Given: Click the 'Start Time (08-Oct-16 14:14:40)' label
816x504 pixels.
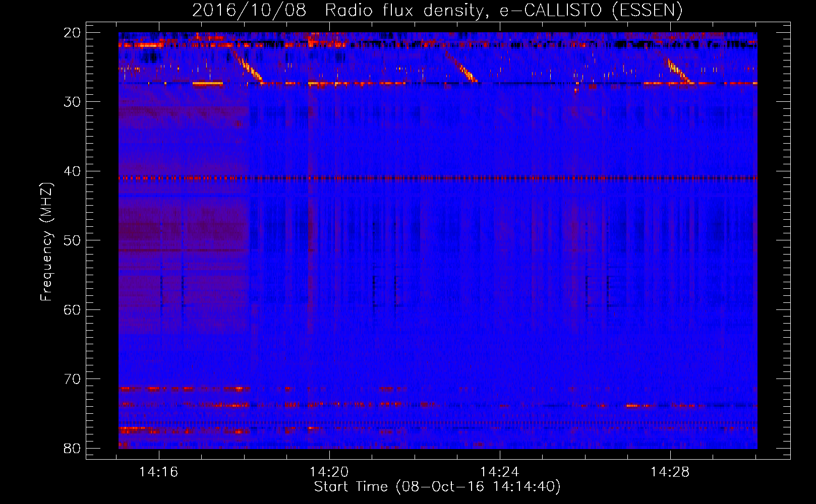Looking at the screenshot, I should click(437, 487).
